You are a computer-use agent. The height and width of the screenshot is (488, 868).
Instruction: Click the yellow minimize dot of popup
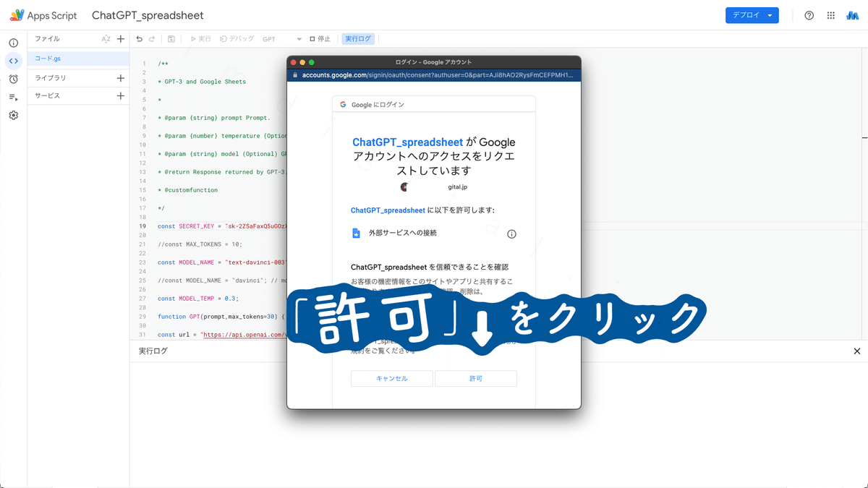[302, 62]
